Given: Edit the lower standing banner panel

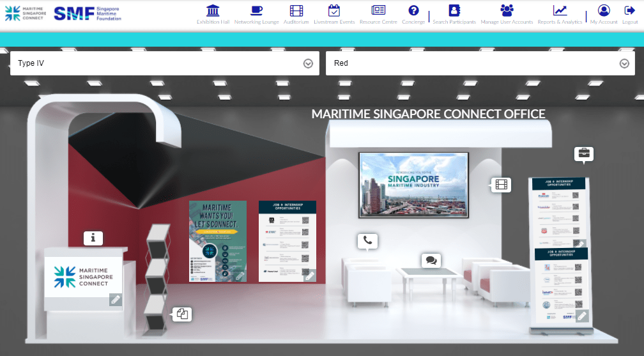Looking at the screenshot, I should click(583, 316).
